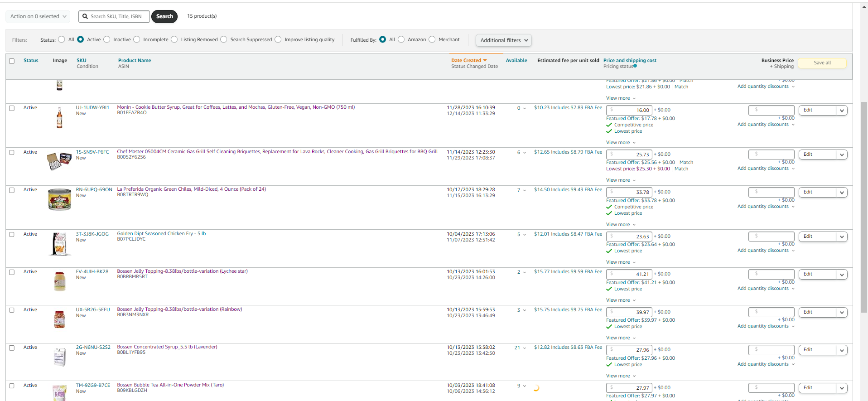Open the Edit dropdown arrow for Chef Master row
The height and width of the screenshot is (401, 868).
842,155
